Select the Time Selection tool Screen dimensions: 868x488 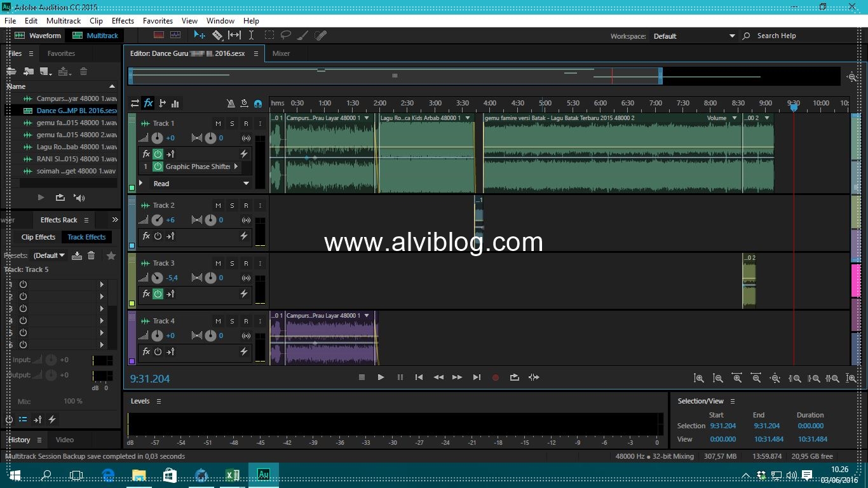[x=252, y=36]
